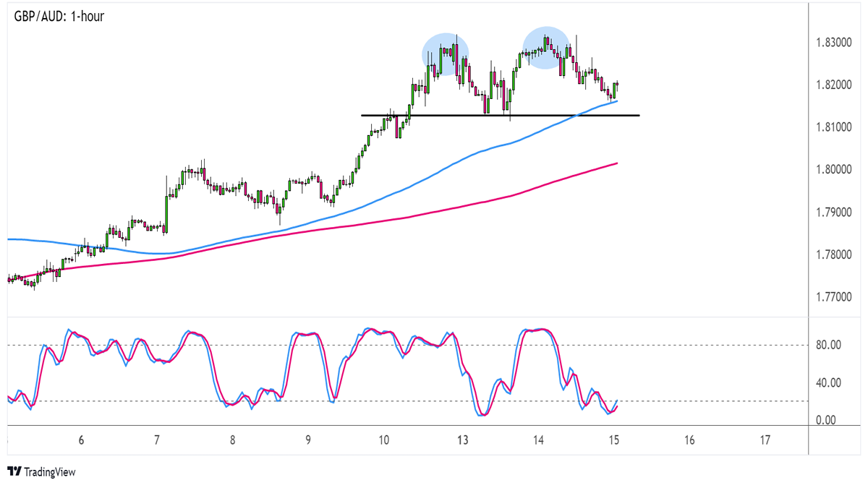Select the second blue double-top highlight ellipse
This screenshot has height=488, width=868.
(x=546, y=48)
